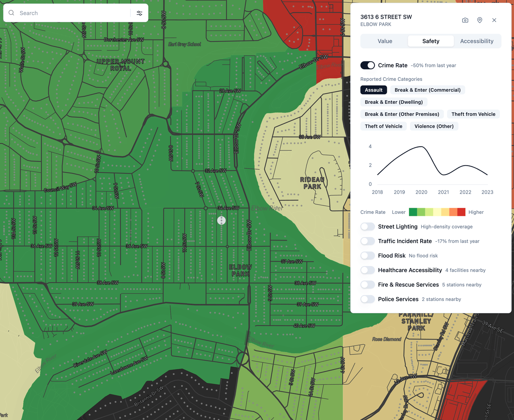Click the Break & Enter (Dwelling) filter chip
Image resolution: width=514 pixels, height=420 pixels.
point(394,102)
